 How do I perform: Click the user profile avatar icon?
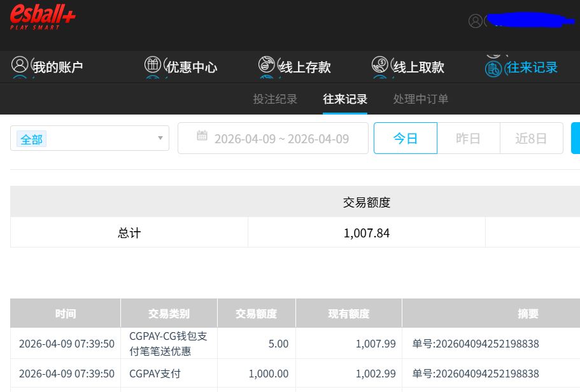coord(476,21)
